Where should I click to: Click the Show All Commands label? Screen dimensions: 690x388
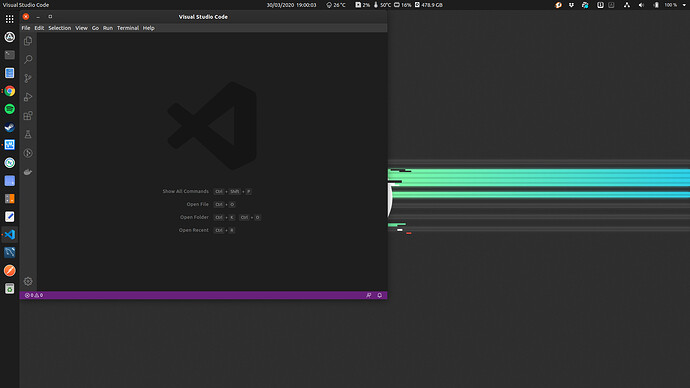[x=186, y=191]
